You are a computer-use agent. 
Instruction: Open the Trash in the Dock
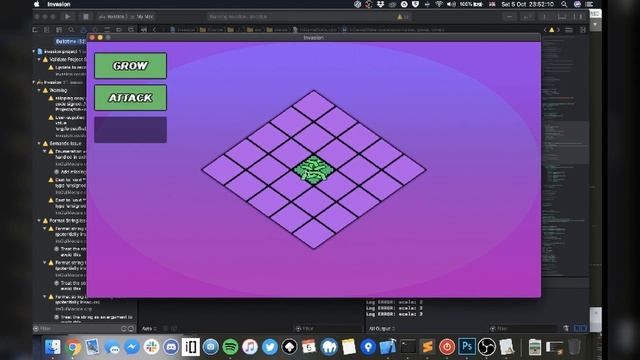point(574,347)
